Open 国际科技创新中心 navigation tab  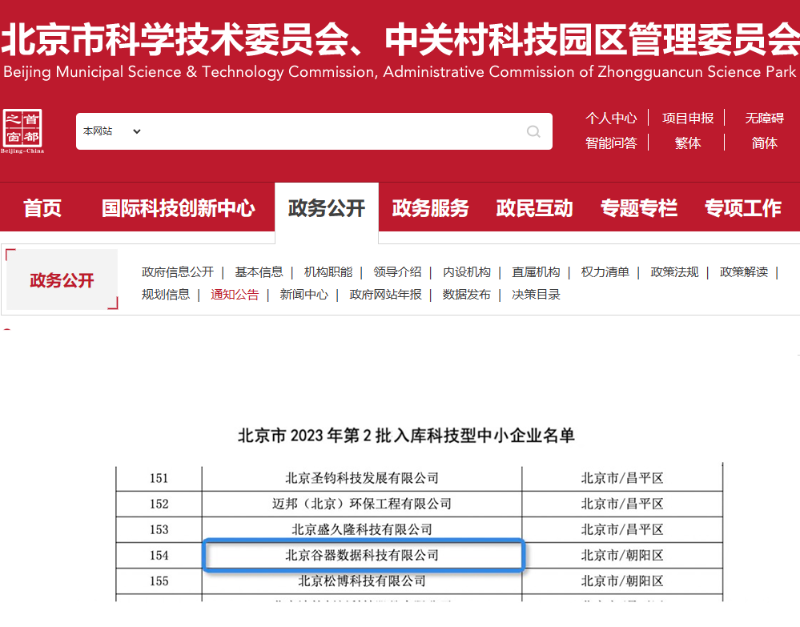click(178, 208)
